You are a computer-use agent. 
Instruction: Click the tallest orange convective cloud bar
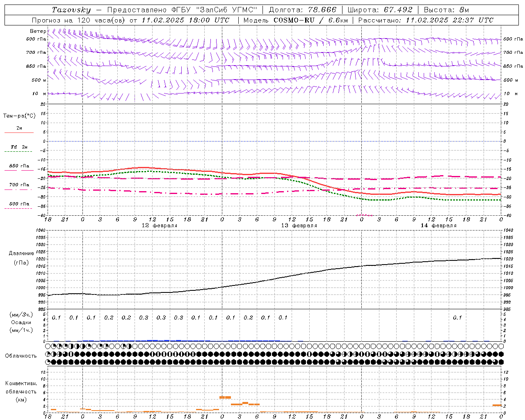[225, 397]
